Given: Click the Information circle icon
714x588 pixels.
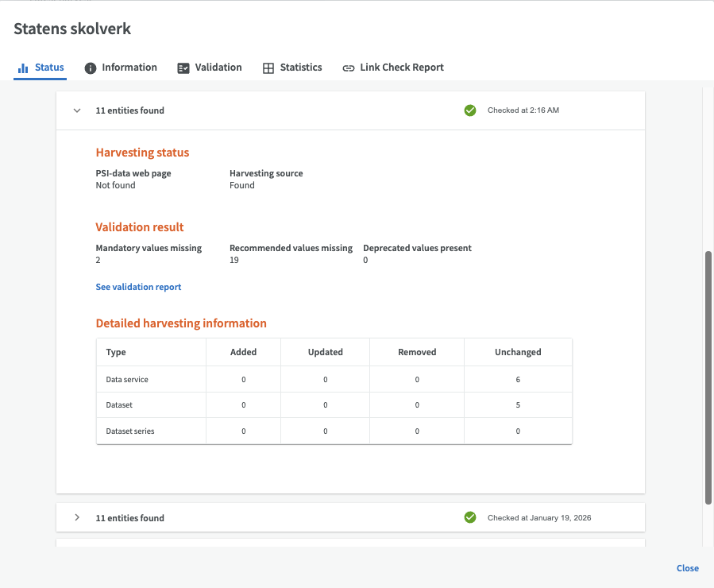Looking at the screenshot, I should 91,68.
